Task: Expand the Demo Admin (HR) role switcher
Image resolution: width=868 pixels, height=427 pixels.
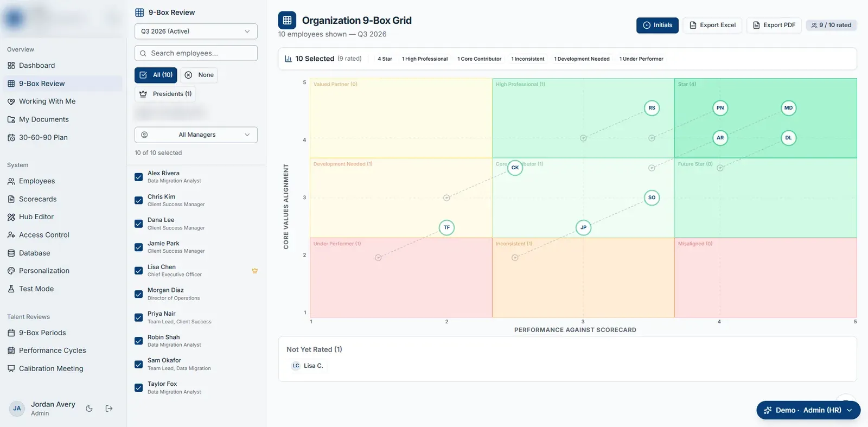Action: coord(808,410)
